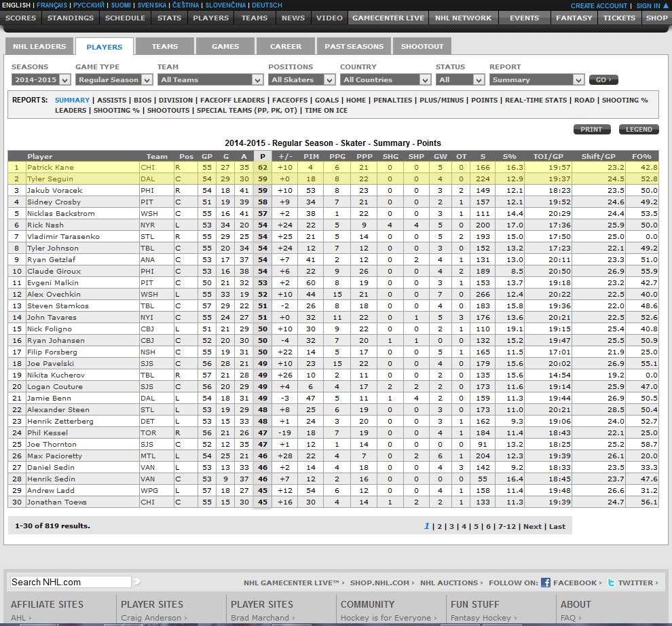Open the CAREER tab
The width and height of the screenshot is (672, 626).
(x=285, y=46)
